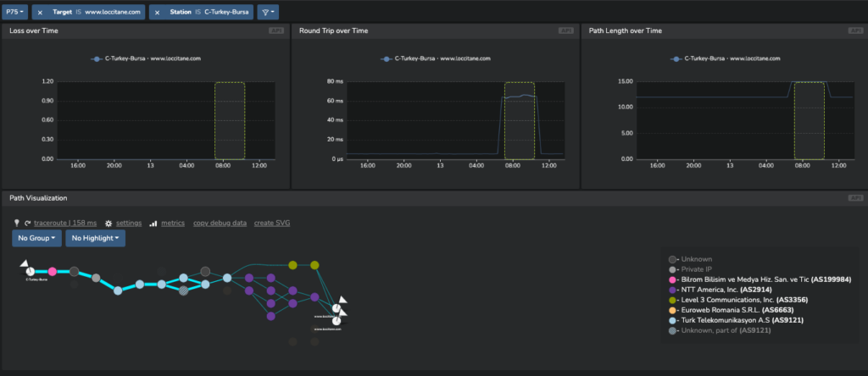Click the gear icon next to settings
Viewport: 868px width, 376px height.
tap(108, 224)
